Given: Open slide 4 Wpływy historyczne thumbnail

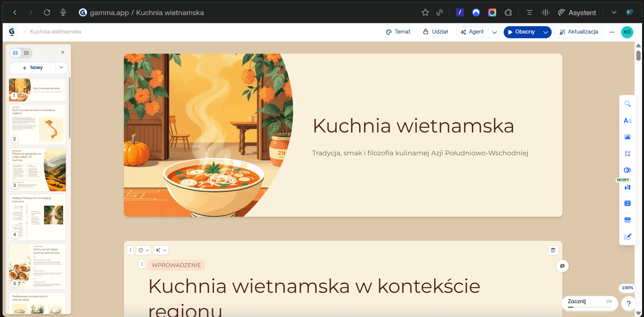Looking at the screenshot, I should click(38, 217).
